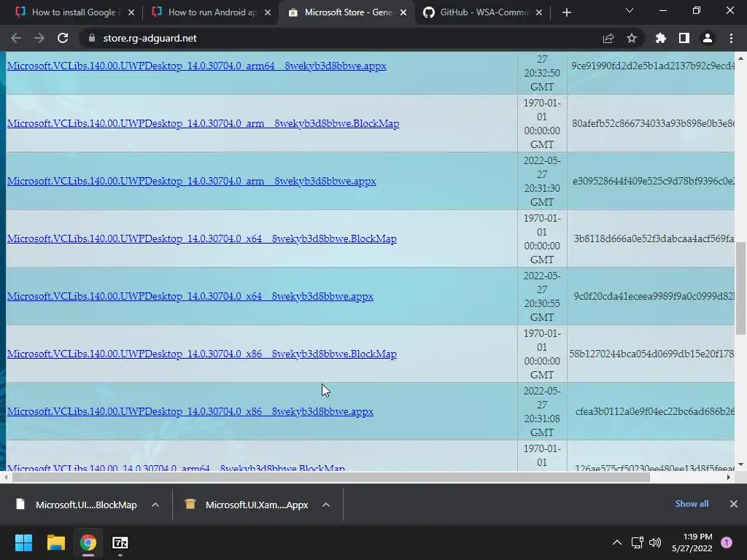Expand options for Microsoft.UI....BlockMap download

pyautogui.click(x=155, y=505)
